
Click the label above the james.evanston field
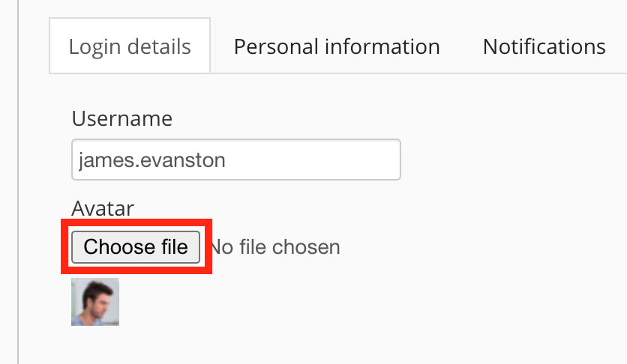(122, 118)
